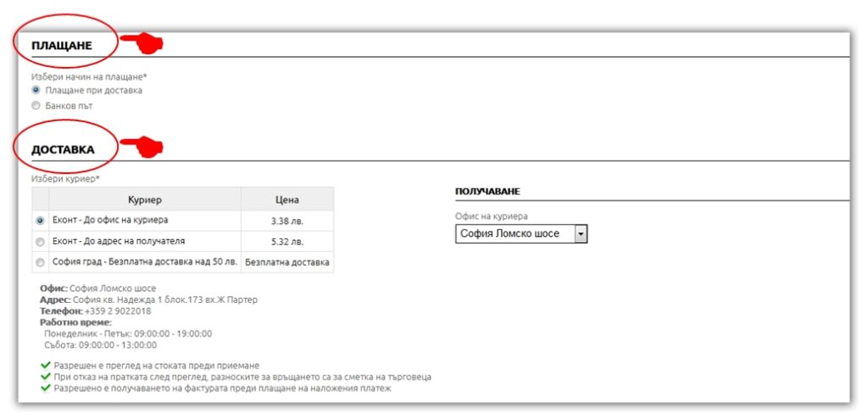Click green checkmark next to получаването на фактурата

45,388
